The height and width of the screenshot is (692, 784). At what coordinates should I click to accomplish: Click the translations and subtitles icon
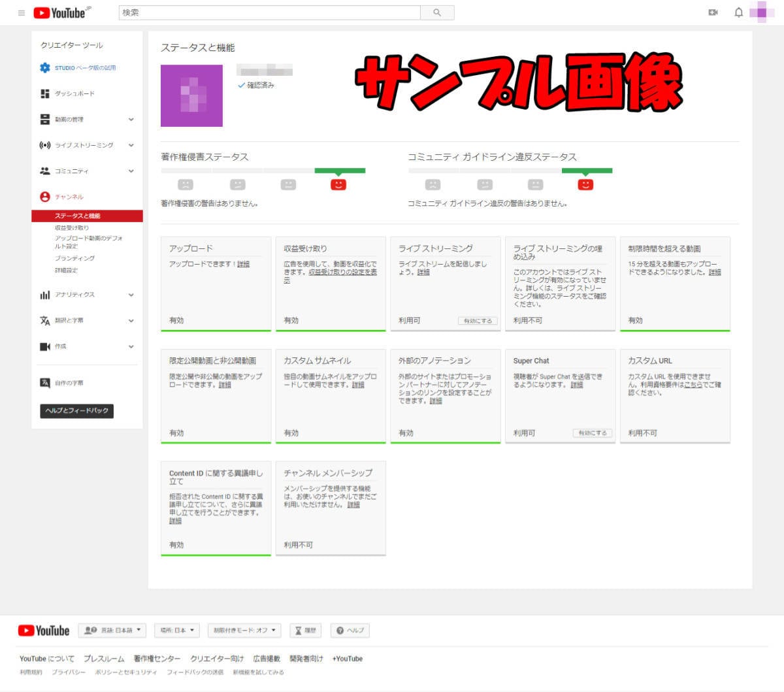pyautogui.click(x=44, y=321)
